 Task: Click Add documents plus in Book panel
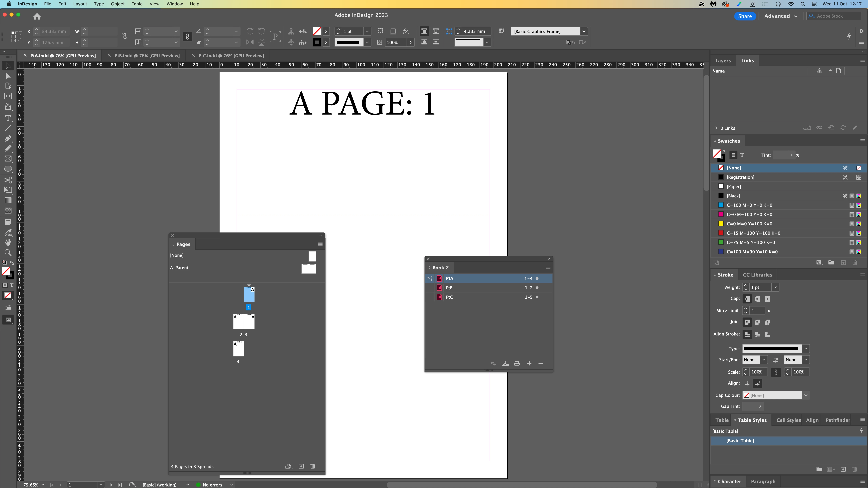pos(529,363)
